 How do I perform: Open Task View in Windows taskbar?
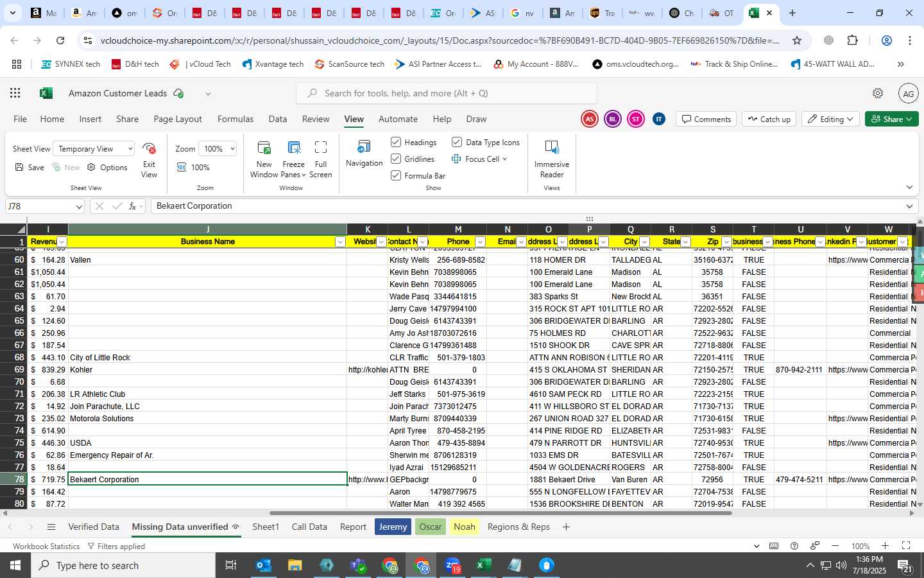point(231,565)
